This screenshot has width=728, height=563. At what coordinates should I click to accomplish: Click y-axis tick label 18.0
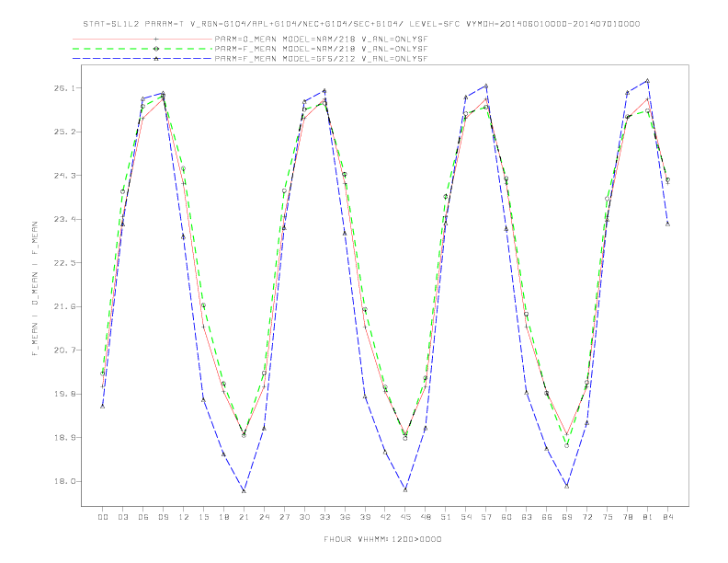[63, 481]
